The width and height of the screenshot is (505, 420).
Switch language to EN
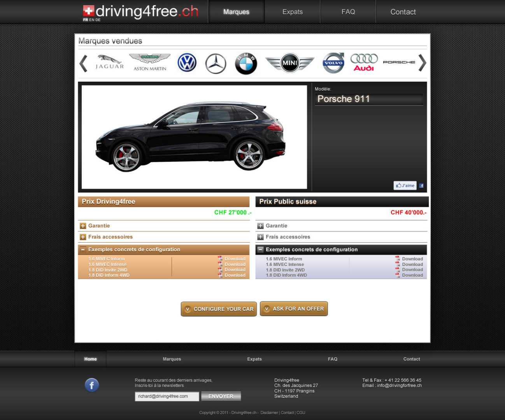(92, 20)
